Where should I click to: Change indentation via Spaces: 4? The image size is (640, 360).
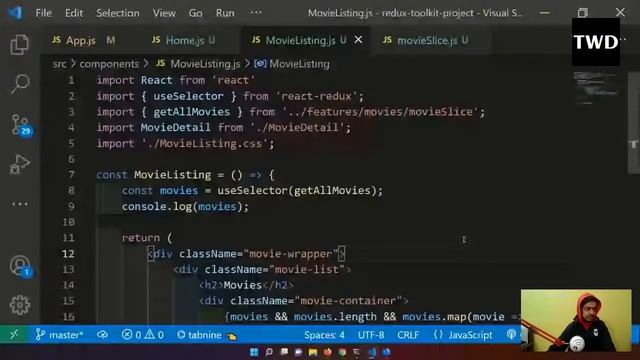click(324, 335)
